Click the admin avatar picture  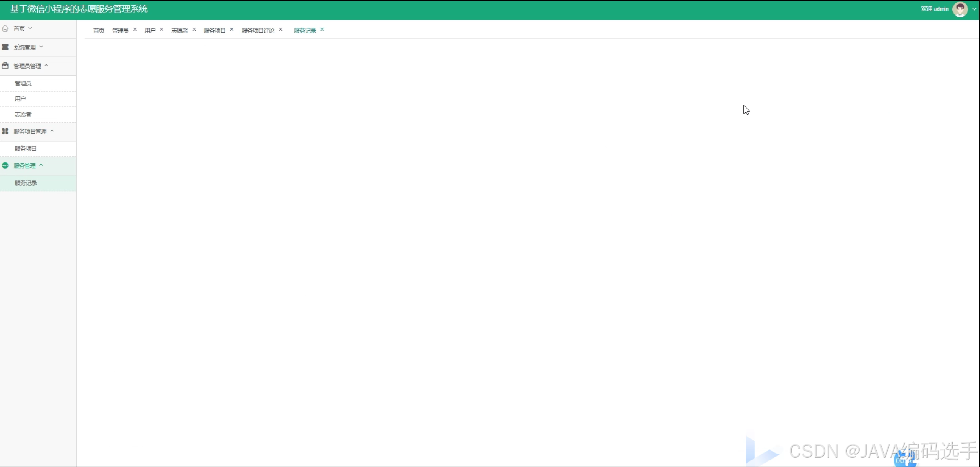pos(960,9)
